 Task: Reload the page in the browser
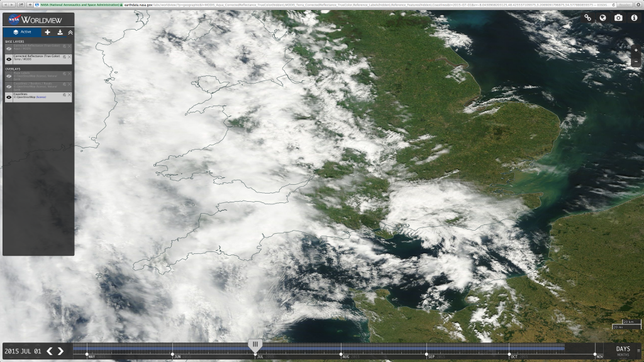click(x=614, y=5)
